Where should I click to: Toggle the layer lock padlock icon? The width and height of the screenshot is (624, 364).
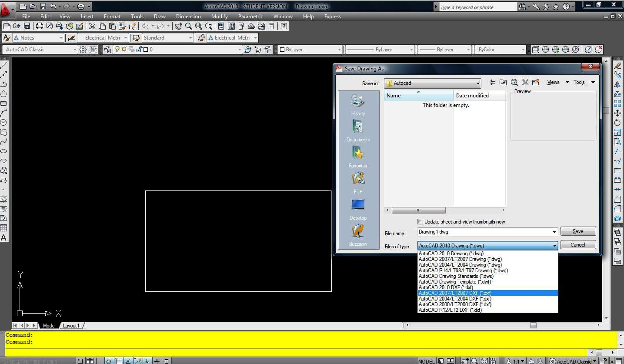pyautogui.click(x=139, y=50)
